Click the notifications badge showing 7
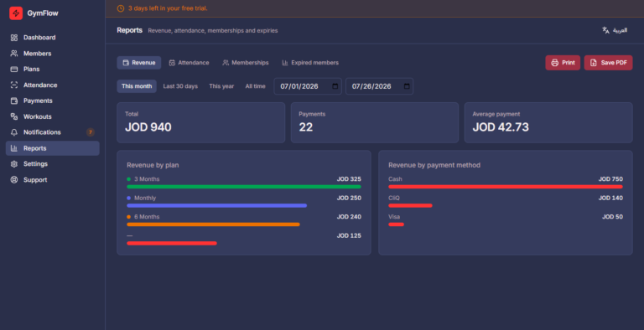644x330 pixels. click(x=91, y=132)
